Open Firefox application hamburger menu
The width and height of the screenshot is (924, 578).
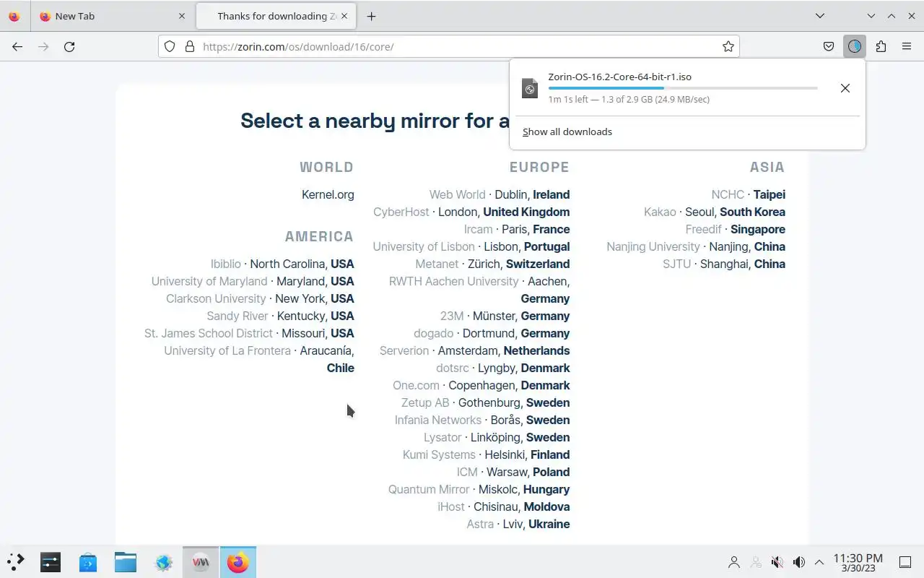pos(907,46)
